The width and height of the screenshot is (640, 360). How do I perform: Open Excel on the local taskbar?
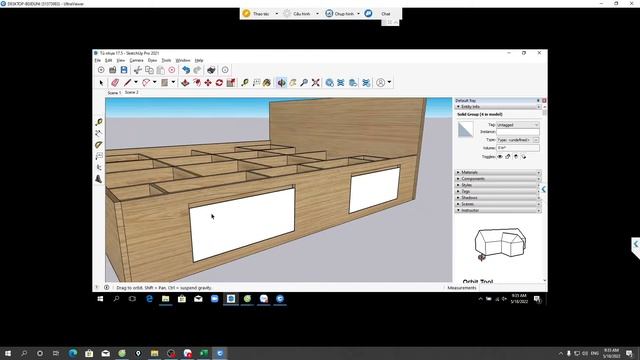[x=204, y=353]
